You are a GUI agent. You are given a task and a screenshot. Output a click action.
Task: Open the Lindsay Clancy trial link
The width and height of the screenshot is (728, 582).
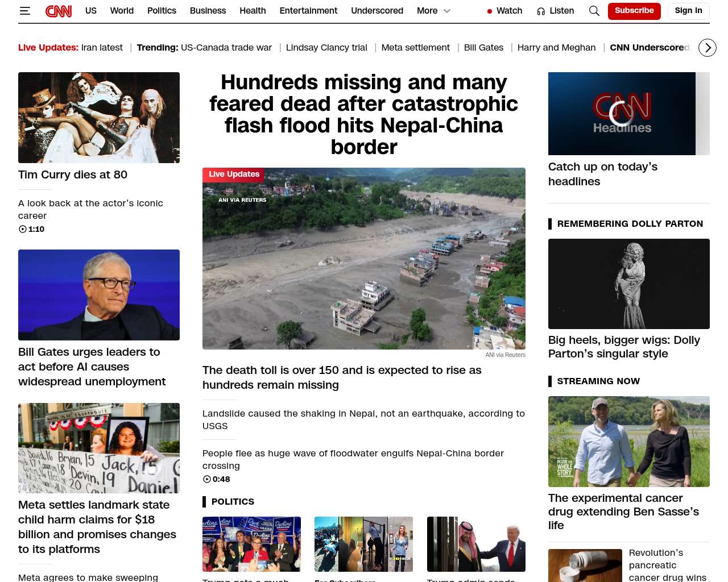pos(326,48)
